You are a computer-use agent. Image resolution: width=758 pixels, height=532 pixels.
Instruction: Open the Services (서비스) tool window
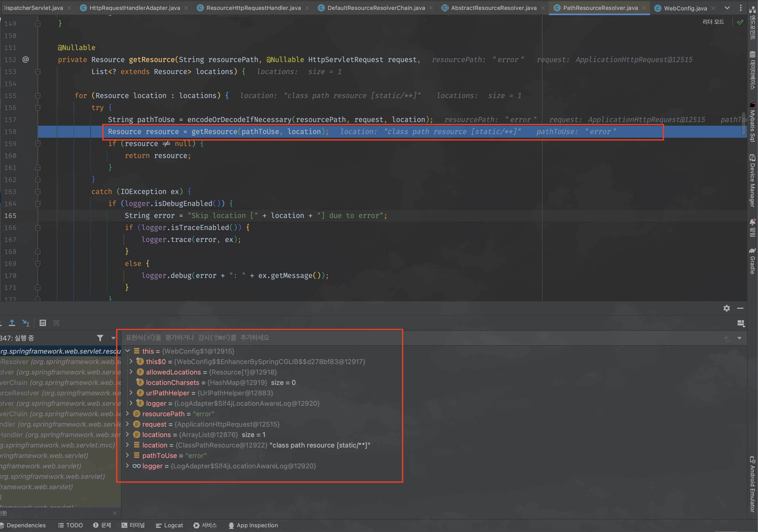coord(205,525)
